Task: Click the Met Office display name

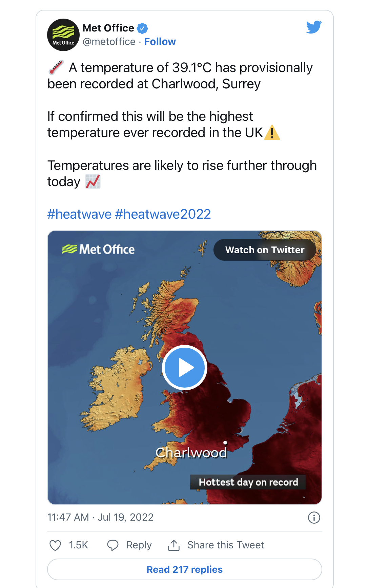Action: [x=108, y=28]
